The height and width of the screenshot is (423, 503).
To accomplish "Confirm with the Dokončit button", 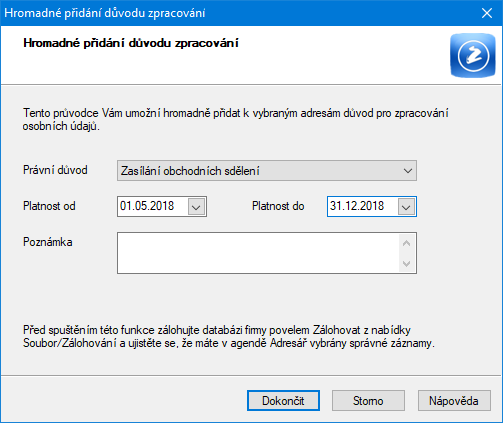I will 283,401.
